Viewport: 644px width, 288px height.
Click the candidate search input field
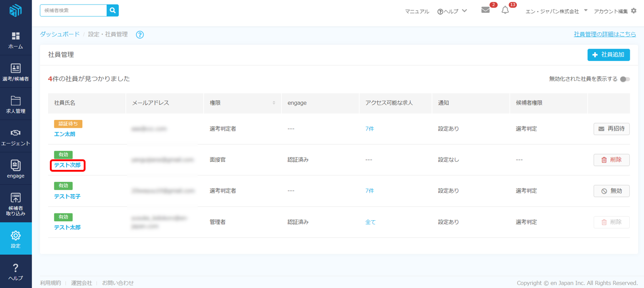tap(73, 11)
